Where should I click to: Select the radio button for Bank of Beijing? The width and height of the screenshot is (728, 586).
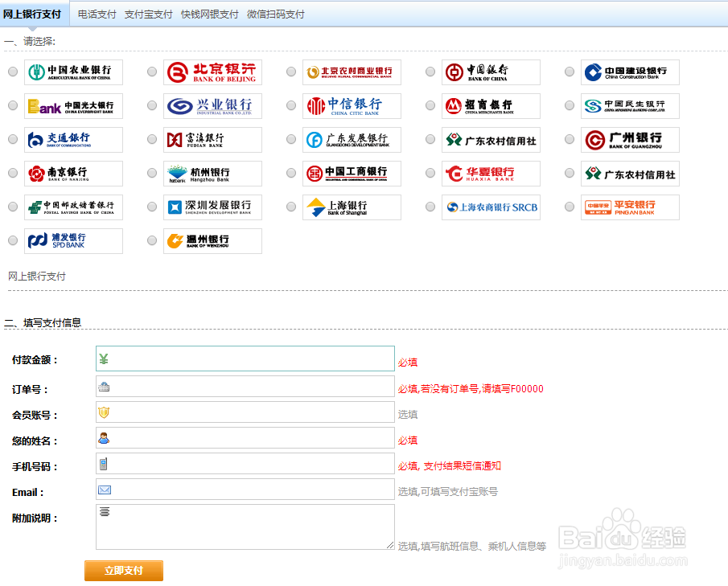(x=152, y=72)
